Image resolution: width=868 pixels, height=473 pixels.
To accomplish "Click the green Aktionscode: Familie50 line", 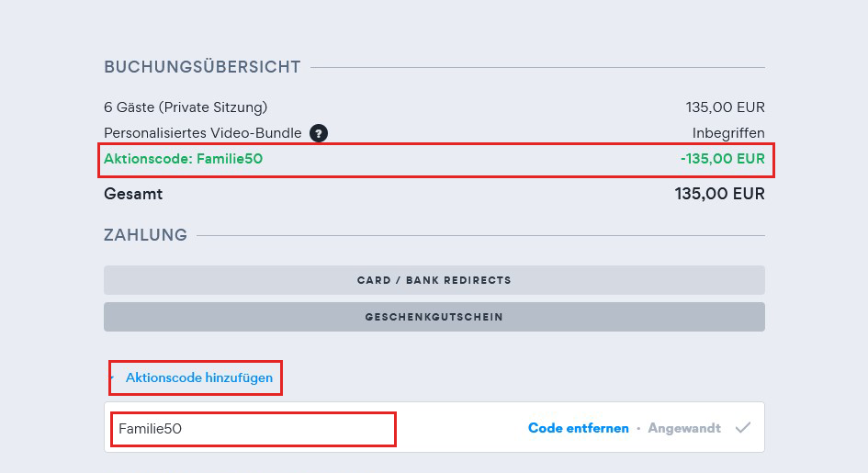I will click(184, 159).
